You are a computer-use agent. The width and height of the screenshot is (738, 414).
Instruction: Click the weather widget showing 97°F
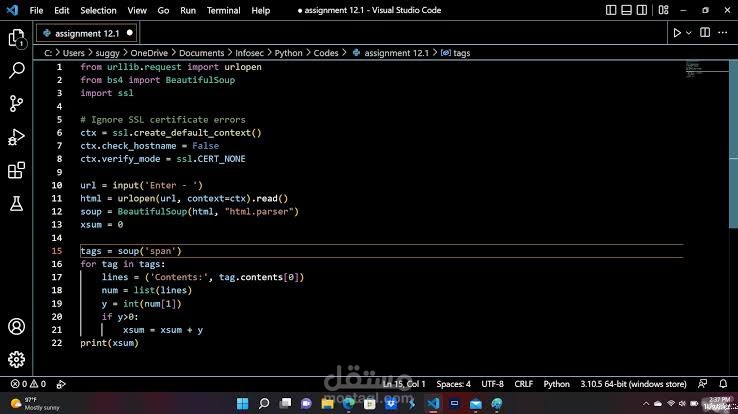click(x=35, y=403)
